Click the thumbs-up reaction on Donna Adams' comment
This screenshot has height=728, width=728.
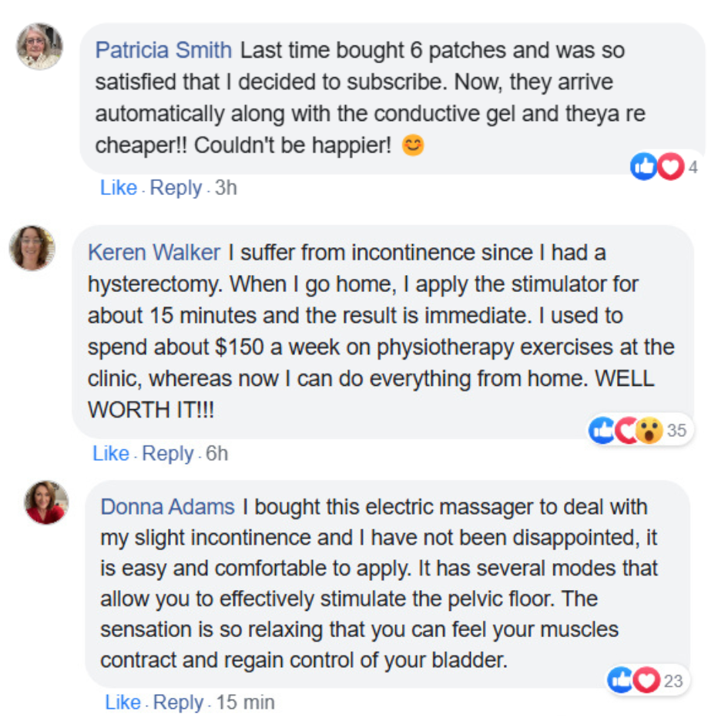tap(620, 679)
